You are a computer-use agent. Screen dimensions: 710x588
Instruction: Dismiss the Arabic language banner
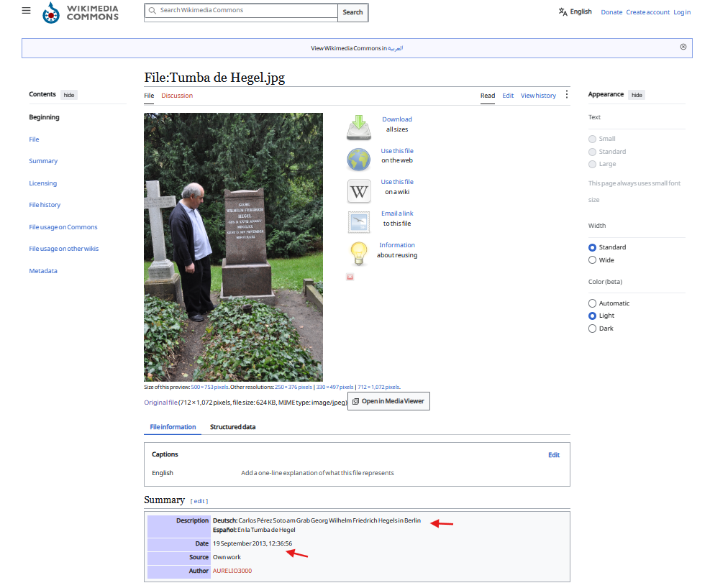pos(683,47)
